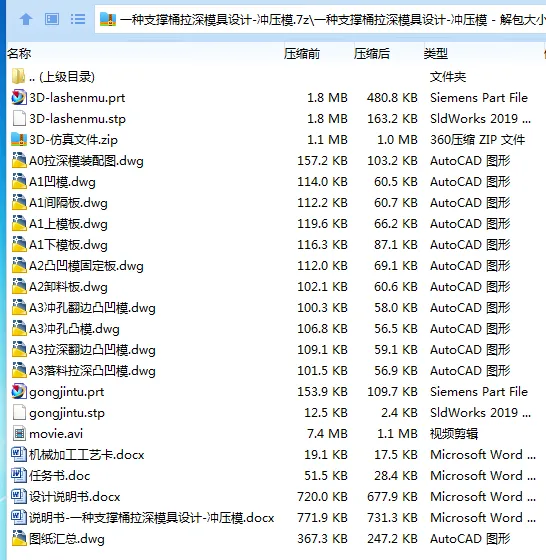
Task: Click the 247.2 KB size of 图纸汇总.dwg
Action: (392, 539)
